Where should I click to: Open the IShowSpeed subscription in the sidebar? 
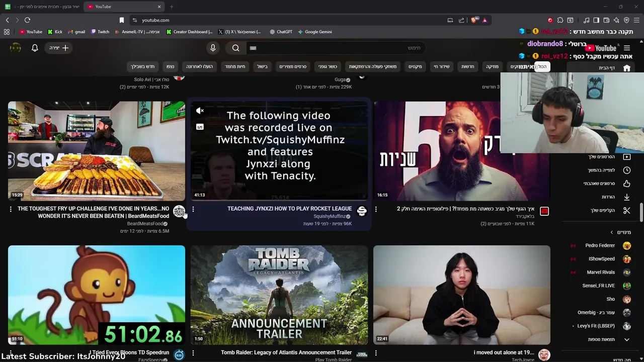pos(602,259)
